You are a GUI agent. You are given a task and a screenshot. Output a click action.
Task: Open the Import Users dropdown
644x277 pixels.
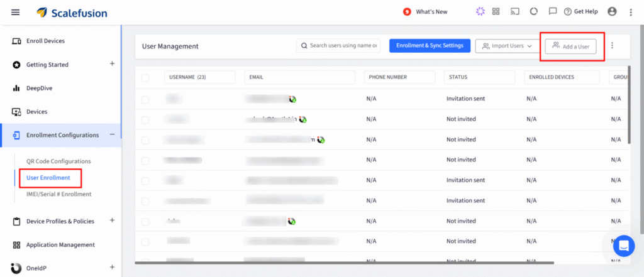tap(507, 46)
